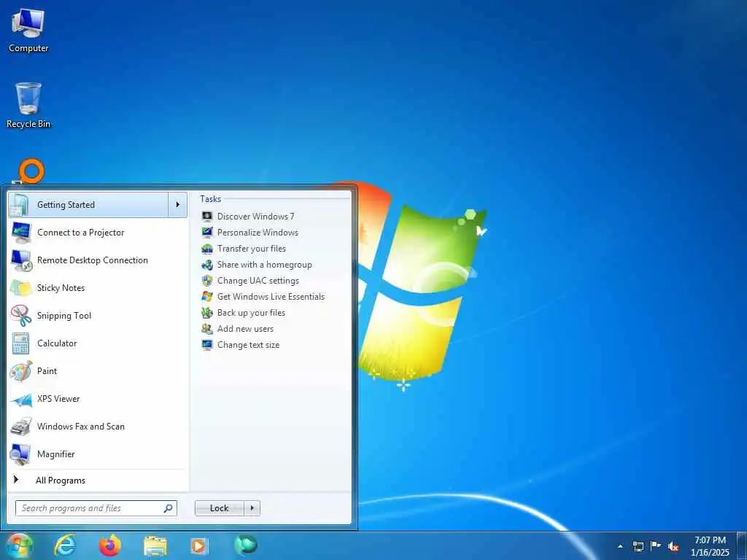The width and height of the screenshot is (747, 560).
Task: Click the Lock button
Action: (x=220, y=508)
